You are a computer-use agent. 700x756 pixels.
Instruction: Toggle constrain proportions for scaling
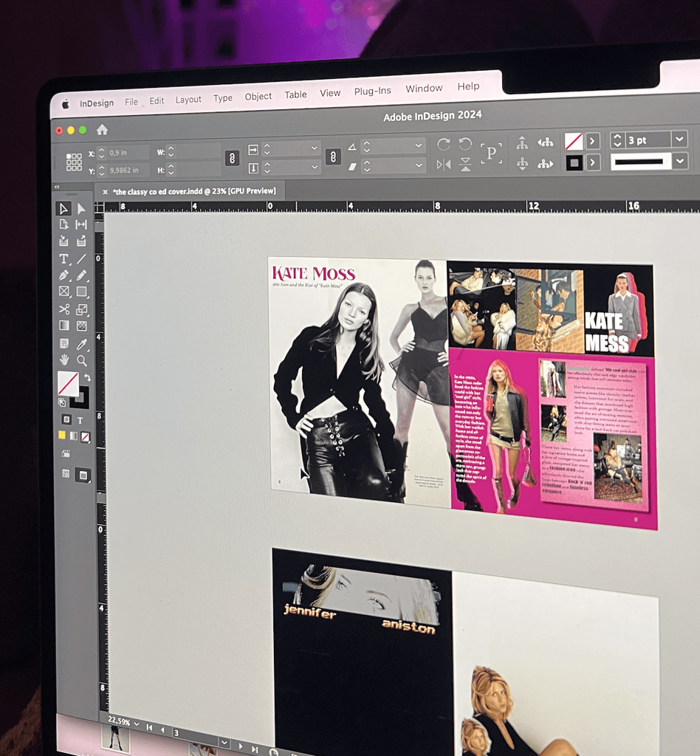pyautogui.click(x=333, y=157)
